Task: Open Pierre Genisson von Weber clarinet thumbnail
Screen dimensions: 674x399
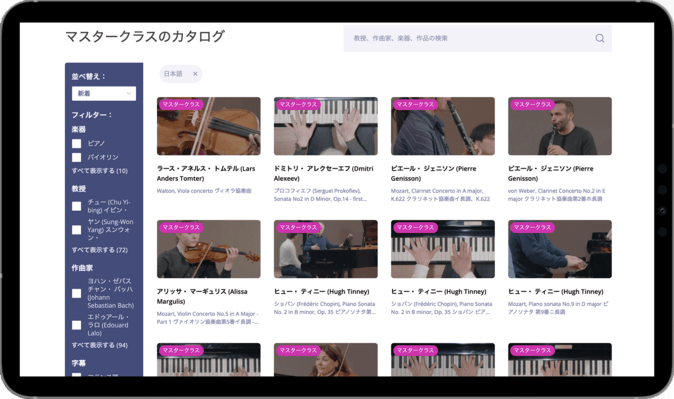Action: click(x=560, y=126)
